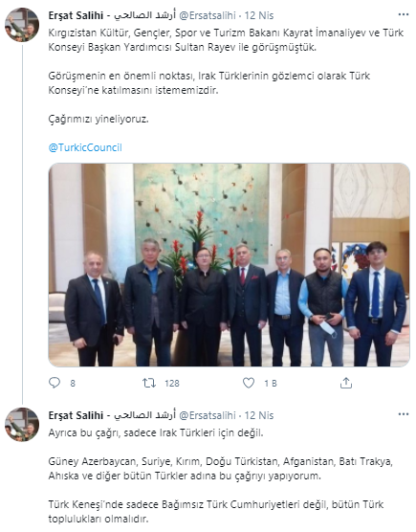This screenshot has height=532, width=416.
Task: View the 1 B likes count
Action: click(x=271, y=384)
